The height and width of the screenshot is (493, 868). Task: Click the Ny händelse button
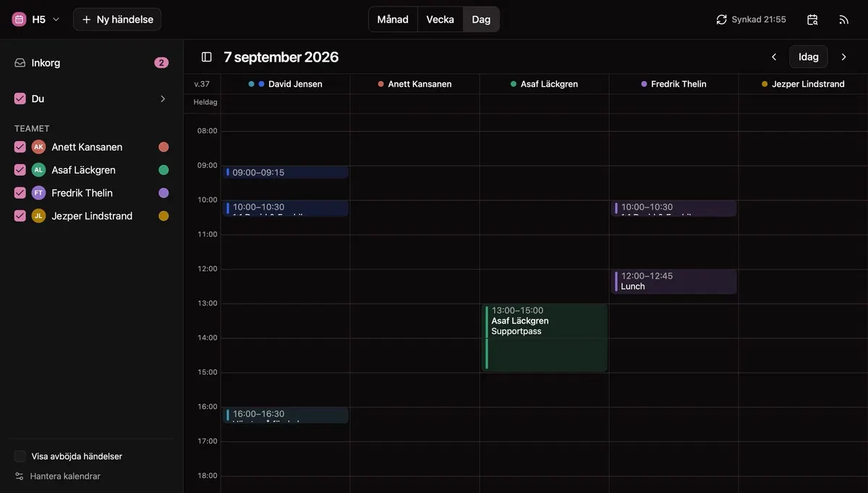117,20
